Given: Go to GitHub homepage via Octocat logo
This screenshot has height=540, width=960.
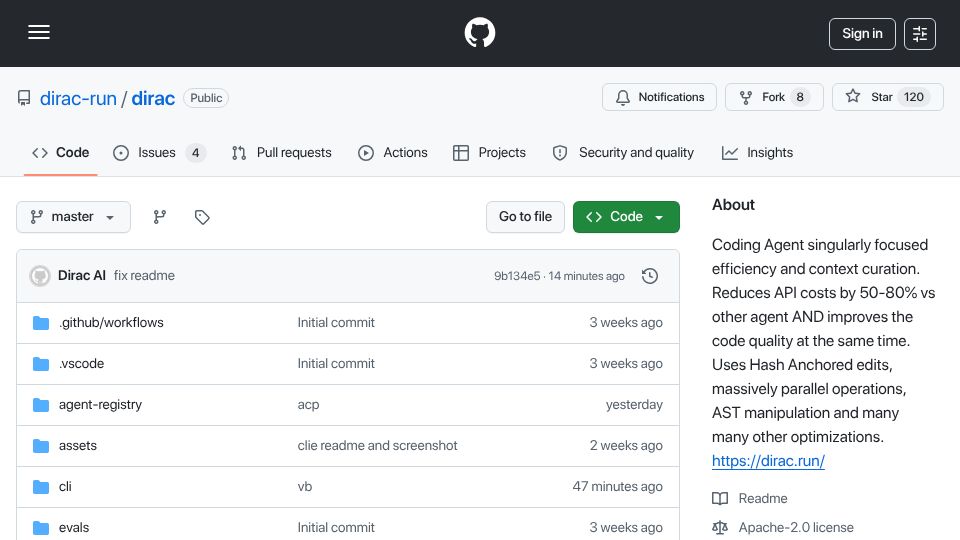Looking at the screenshot, I should pos(479,33).
